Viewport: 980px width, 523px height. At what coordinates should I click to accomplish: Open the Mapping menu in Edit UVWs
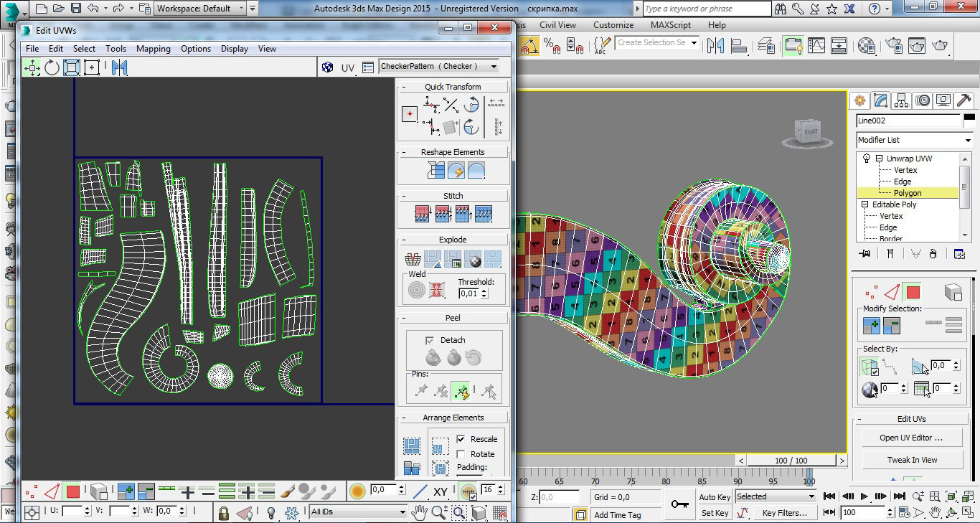click(153, 49)
